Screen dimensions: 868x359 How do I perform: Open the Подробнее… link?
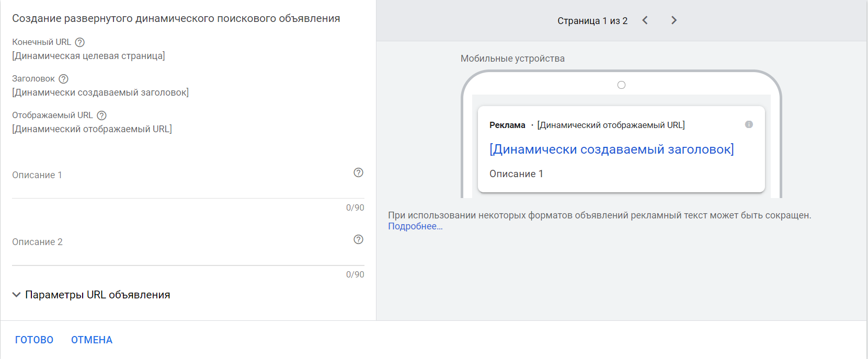(x=415, y=226)
